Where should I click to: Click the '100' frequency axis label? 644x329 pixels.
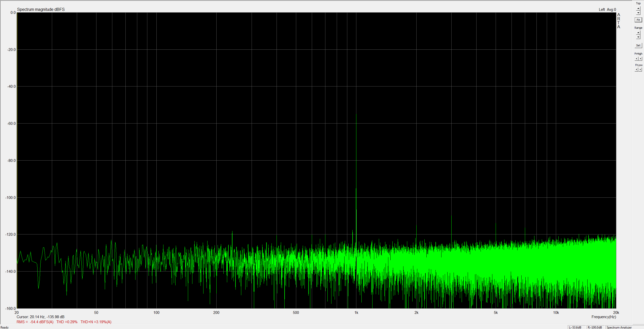(x=156, y=312)
